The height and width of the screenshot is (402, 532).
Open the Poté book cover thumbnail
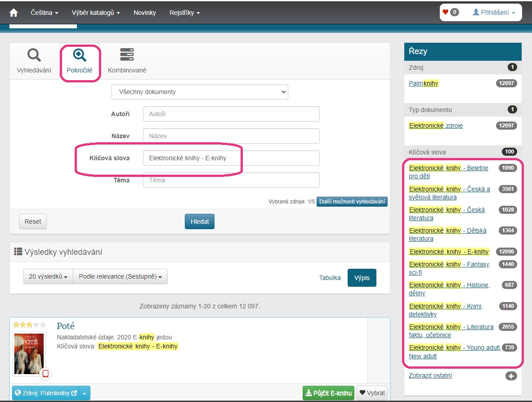point(29,353)
